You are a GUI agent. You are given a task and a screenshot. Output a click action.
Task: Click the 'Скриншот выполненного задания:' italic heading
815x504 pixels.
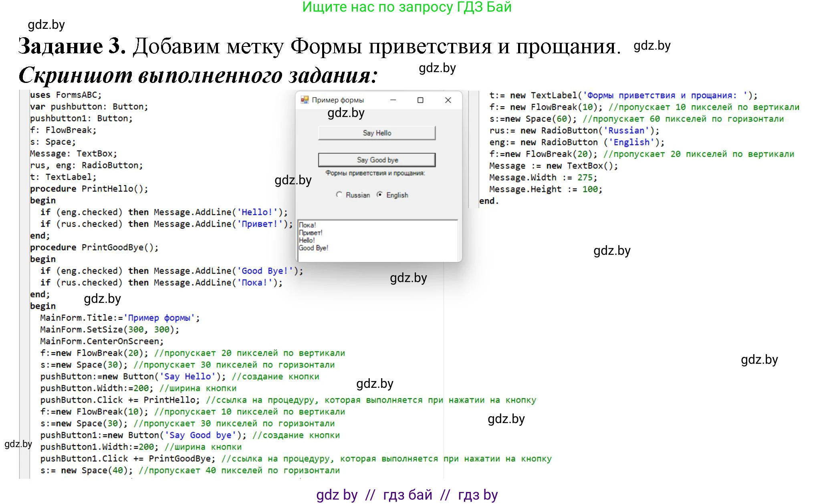198,75
